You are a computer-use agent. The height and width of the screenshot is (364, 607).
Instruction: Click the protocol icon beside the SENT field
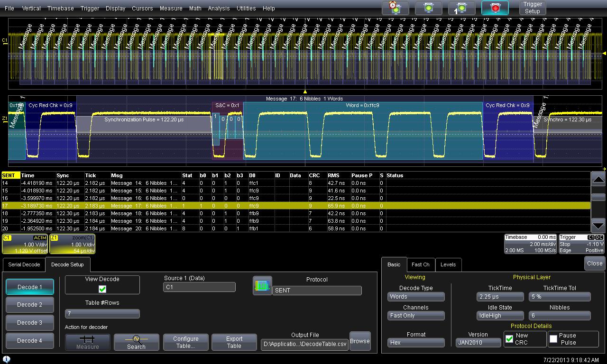pyautogui.click(x=262, y=286)
